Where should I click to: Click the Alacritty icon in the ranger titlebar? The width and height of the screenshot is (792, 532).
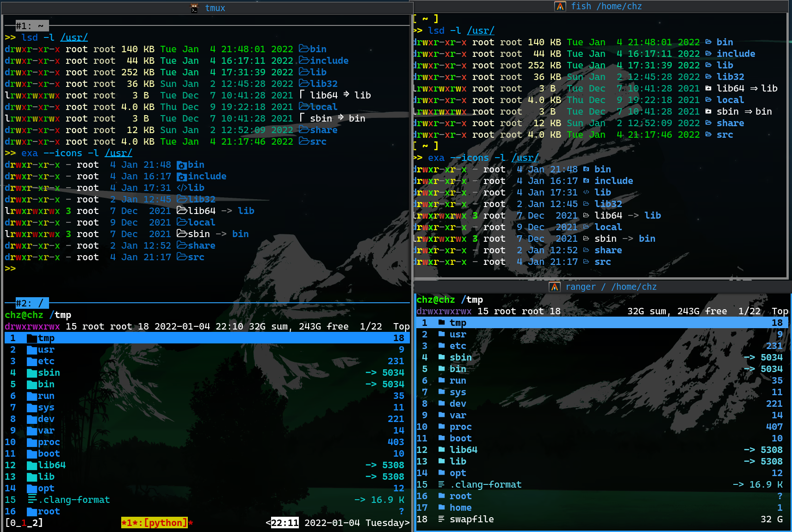[x=555, y=287]
